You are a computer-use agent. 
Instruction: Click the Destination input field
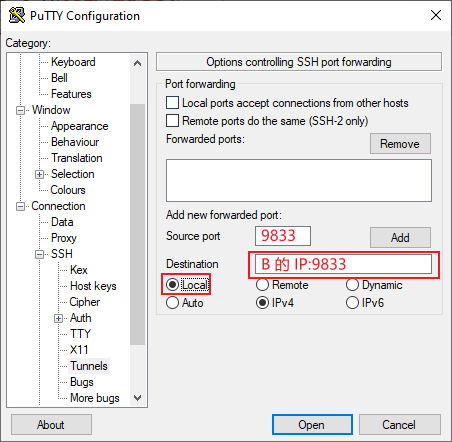343,264
